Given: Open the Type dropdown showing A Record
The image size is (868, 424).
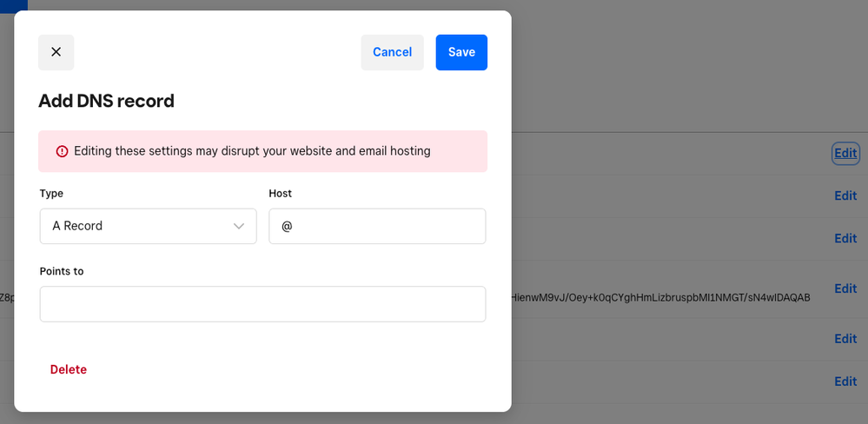Looking at the screenshot, I should (x=148, y=226).
